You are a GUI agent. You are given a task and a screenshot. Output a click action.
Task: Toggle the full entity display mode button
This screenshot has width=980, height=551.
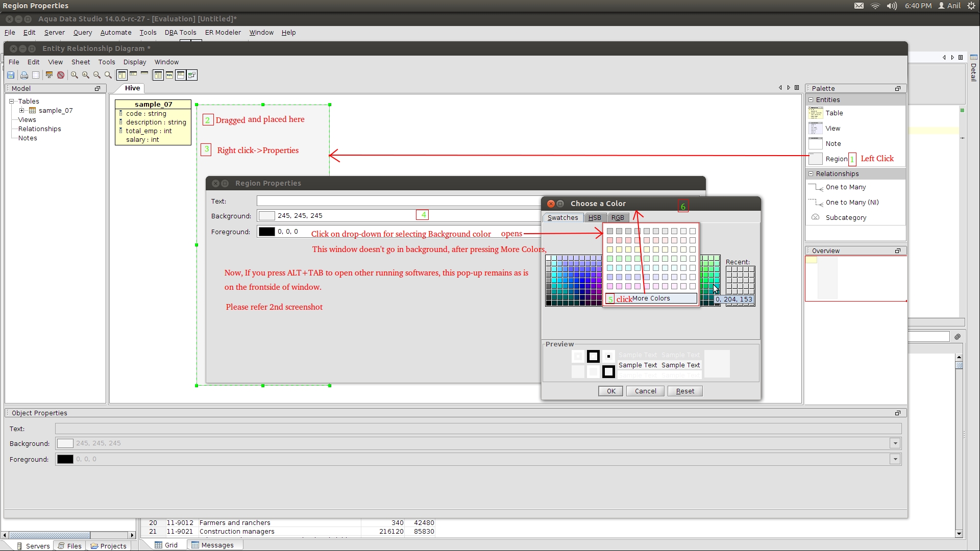(x=121, y=75)
